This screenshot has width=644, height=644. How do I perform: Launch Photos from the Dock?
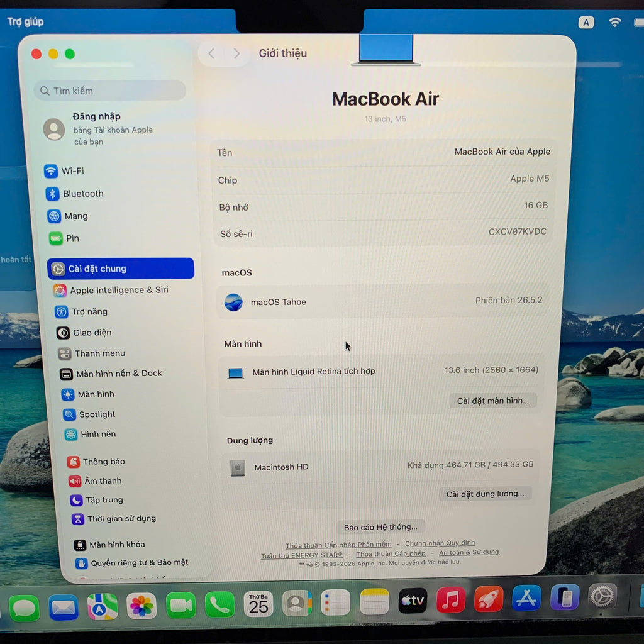[x=142, y=606]
